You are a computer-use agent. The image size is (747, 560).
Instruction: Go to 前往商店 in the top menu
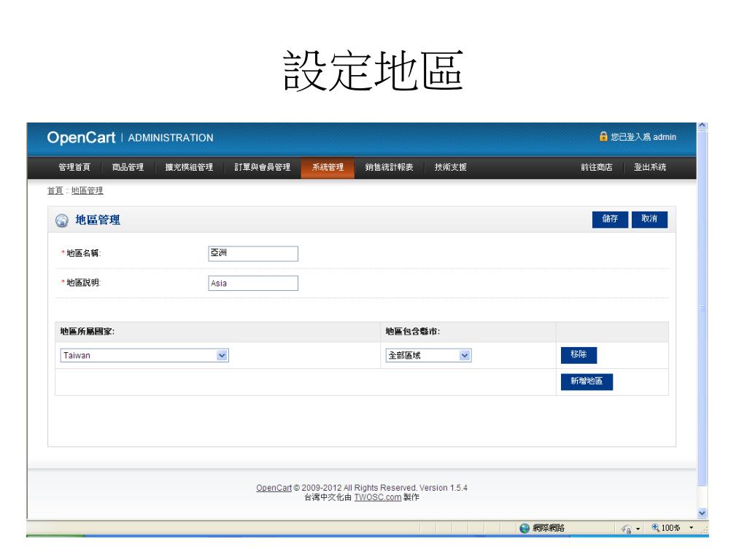click(597, 167)
